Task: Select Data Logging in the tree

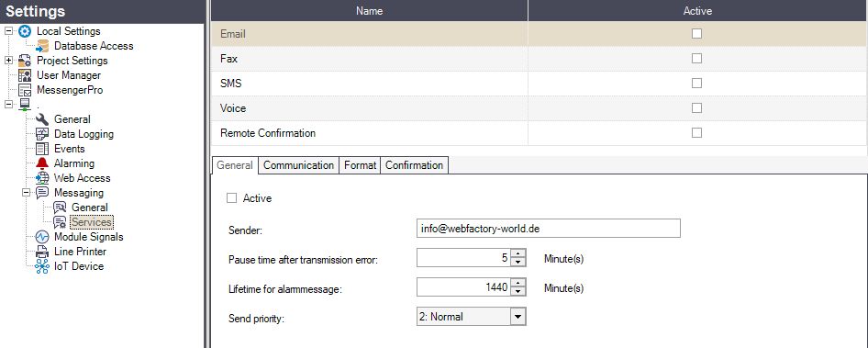Action: pyautogui.click(x=83, y=134)
